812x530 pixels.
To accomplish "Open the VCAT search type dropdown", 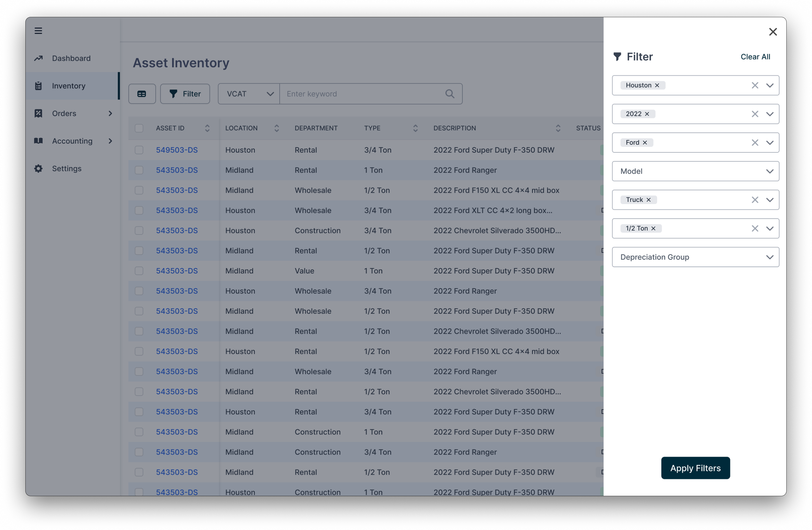I will tap(249, 94).
